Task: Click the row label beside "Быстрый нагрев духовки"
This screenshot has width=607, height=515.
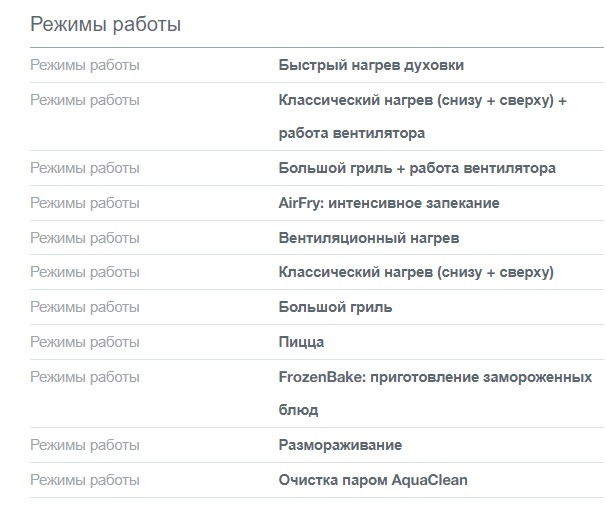Action: tap(85, 65)
